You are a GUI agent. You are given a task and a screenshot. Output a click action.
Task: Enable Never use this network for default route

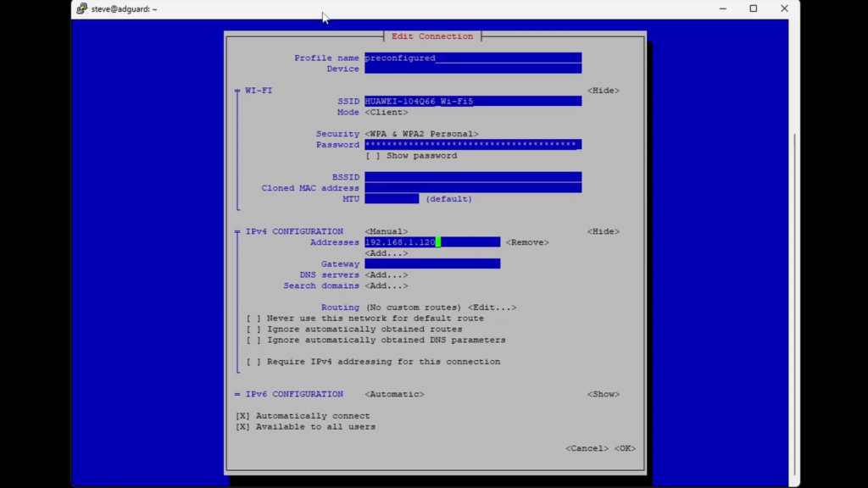pyautogui.click(x=253, y=319)
